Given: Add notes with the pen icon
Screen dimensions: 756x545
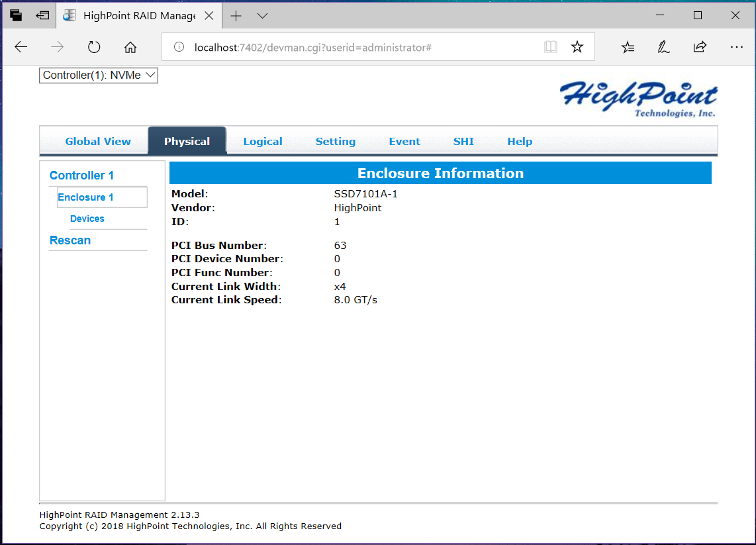Looking at the screenshot, I should tap(664, 47).
